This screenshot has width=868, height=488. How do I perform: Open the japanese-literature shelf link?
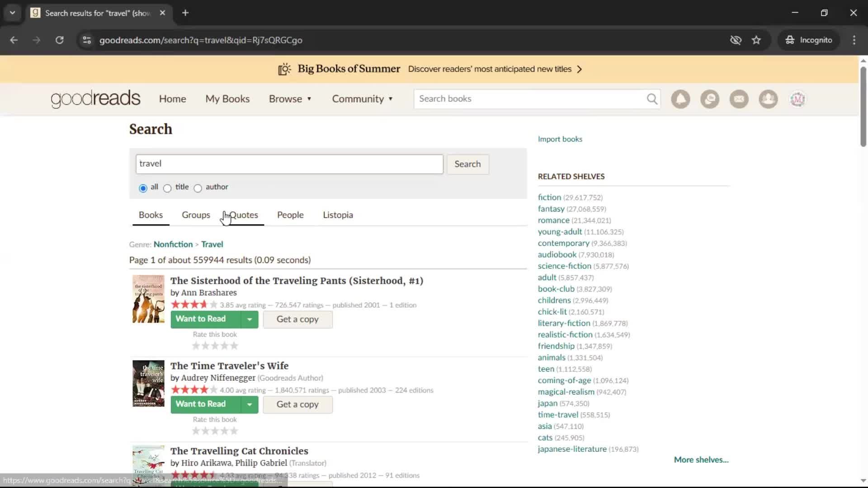click(572, 449)
